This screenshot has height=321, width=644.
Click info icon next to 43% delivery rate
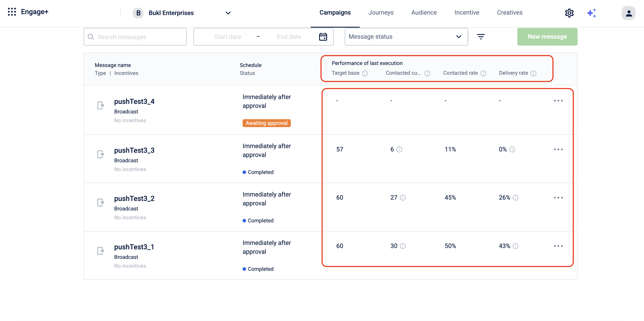pos(515,246)
